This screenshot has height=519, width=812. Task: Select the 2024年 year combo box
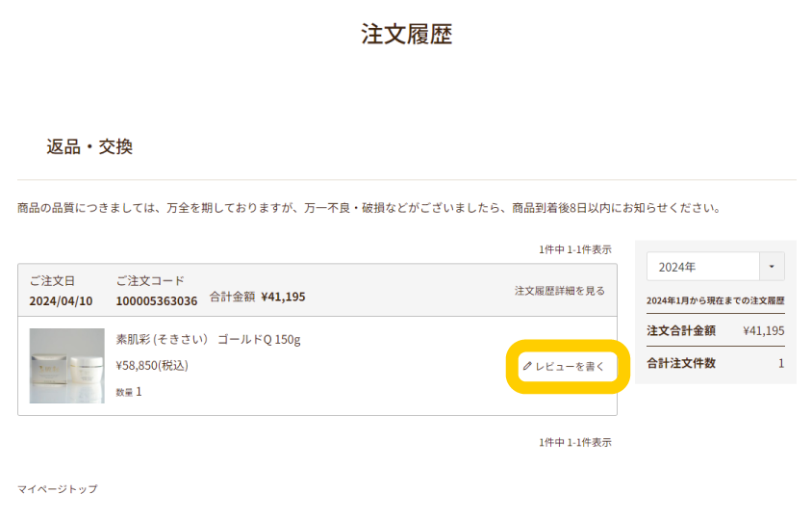tap(716, 267)
